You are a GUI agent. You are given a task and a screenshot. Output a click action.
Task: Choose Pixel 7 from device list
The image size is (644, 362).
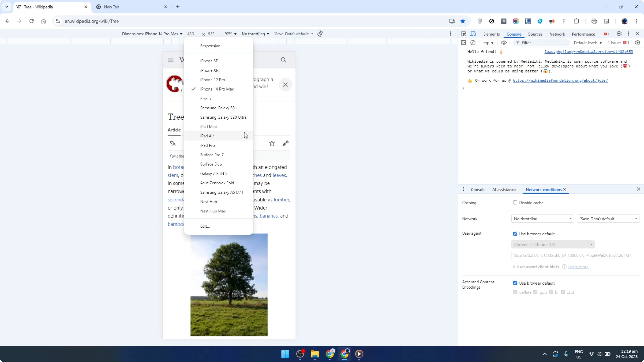(x=219, y=98)
